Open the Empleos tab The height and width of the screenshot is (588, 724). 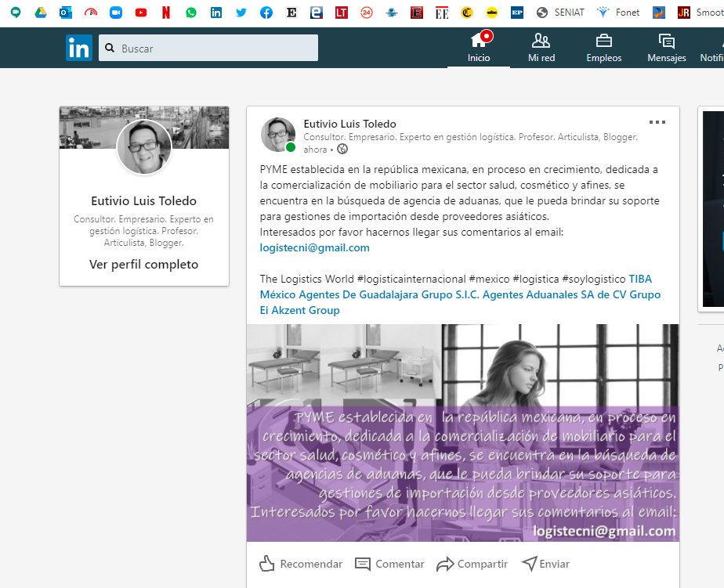[604, 47]
